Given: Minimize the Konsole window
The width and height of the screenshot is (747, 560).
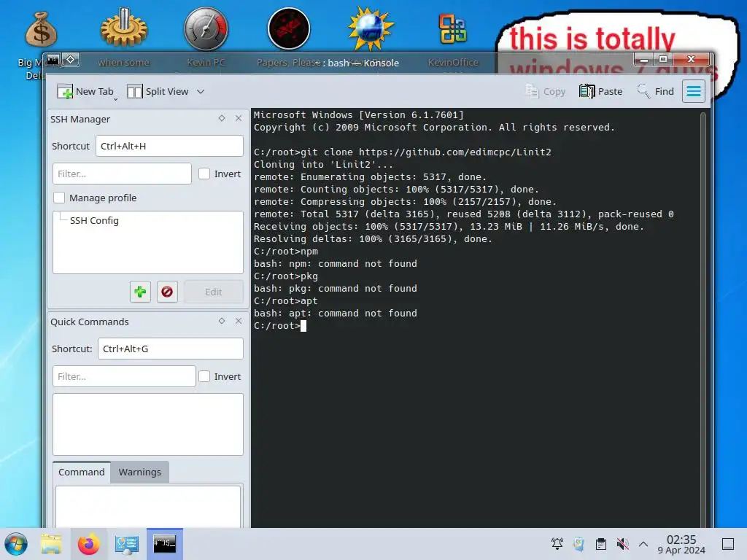Looking at the screenshot, I should click(x=643, y=60).
